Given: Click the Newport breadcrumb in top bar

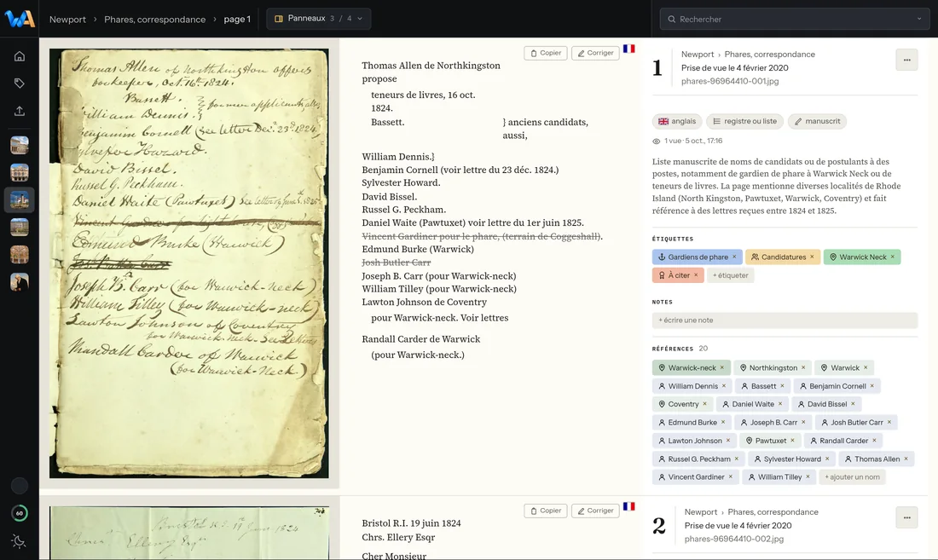Looking at the screenshot, I should 67,19.
